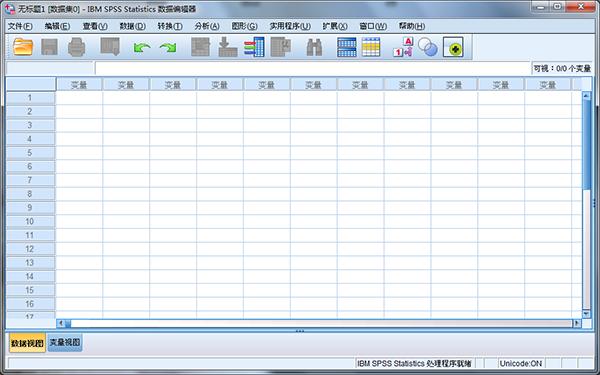Image resolution: width=600 pixels, height=375 pixels.
Task: Click the horizontal scrollbar right arrow
Action: 577,324
